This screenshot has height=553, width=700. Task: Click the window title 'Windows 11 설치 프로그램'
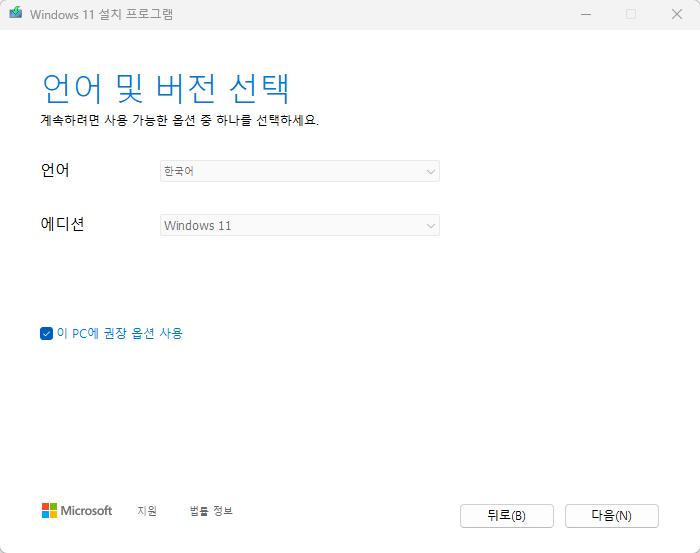101,14
